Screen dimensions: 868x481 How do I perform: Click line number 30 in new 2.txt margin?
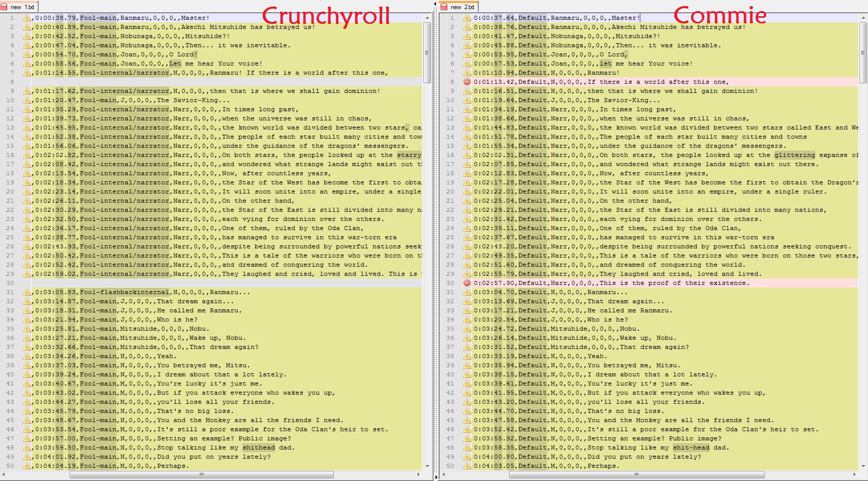point(450,283)
